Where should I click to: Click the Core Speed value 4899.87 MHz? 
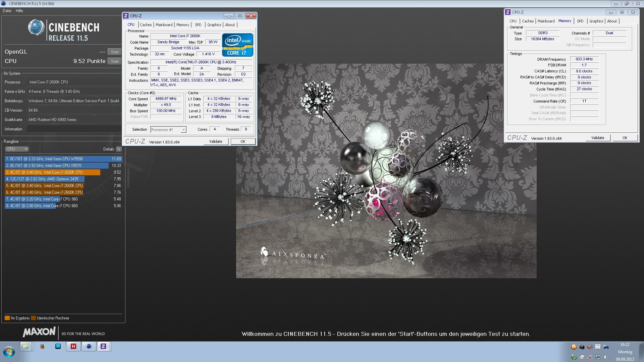pos(166,99)
